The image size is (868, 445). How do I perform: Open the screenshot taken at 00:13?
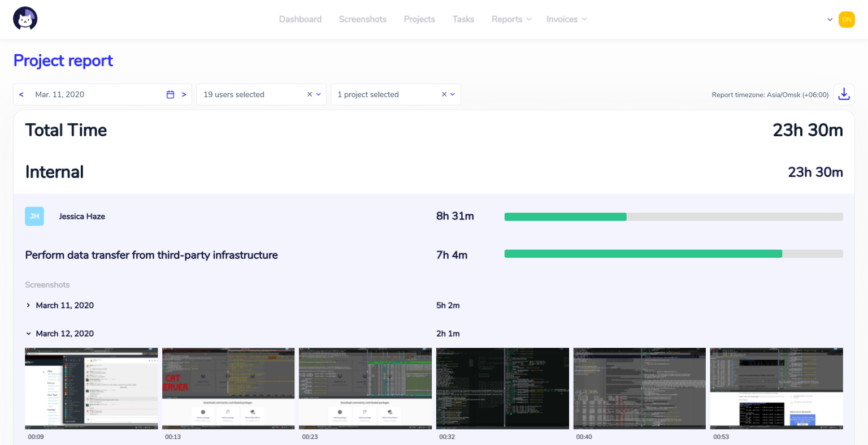(228, 388)
